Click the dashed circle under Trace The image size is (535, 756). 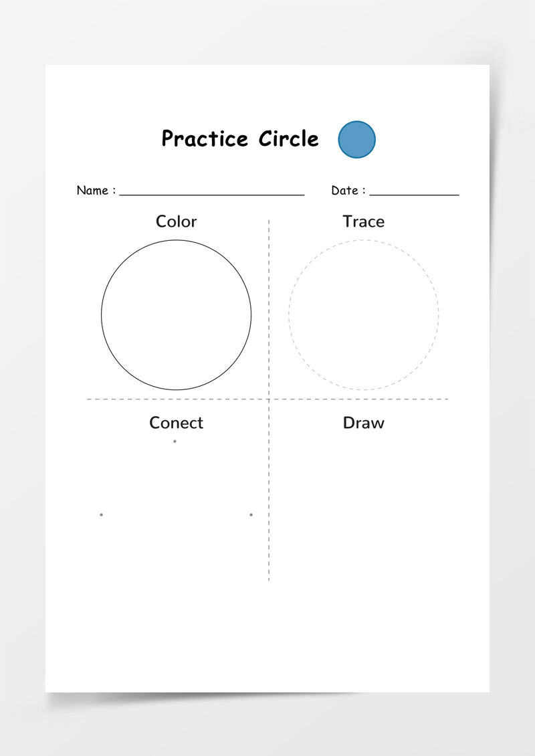364,315
